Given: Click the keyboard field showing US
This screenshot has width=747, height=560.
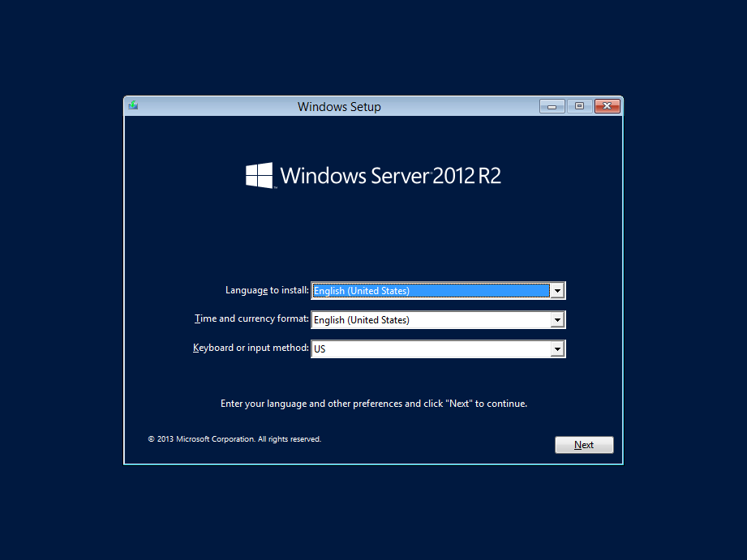Looking at the screenshot, I should coord(430,349).
